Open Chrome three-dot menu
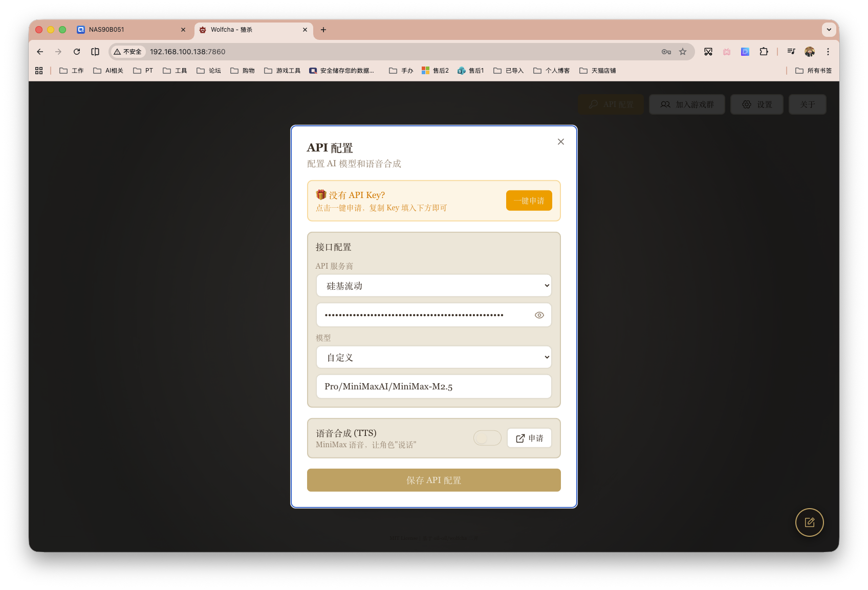Screen dimensions: 868x590 coord(828,52)
